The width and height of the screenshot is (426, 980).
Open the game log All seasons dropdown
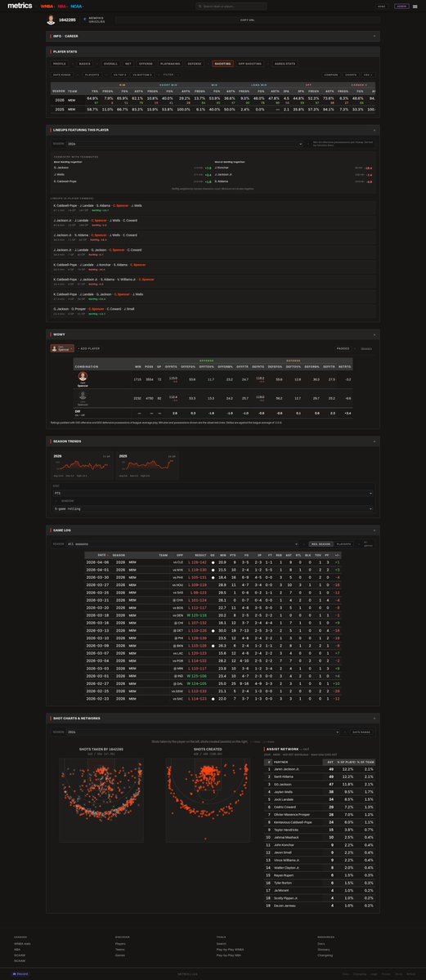pos(182,544)
